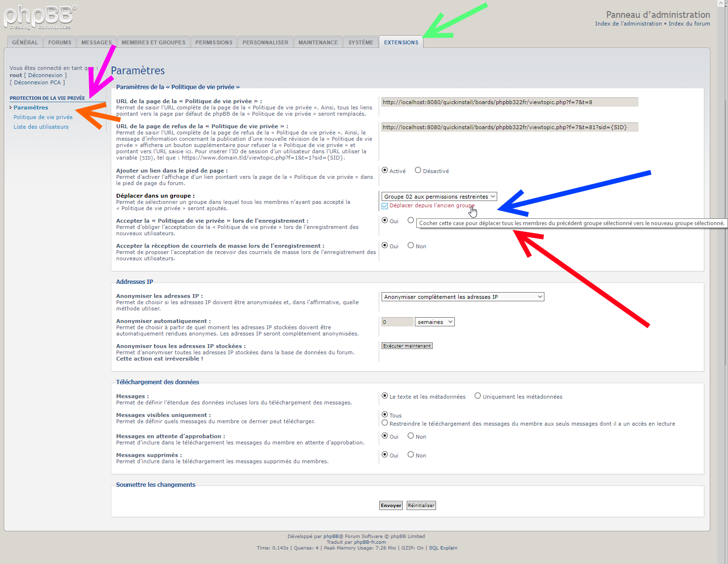
Task: Choose 'Uniquement les métadonnées' radio option
Action: 477,396
